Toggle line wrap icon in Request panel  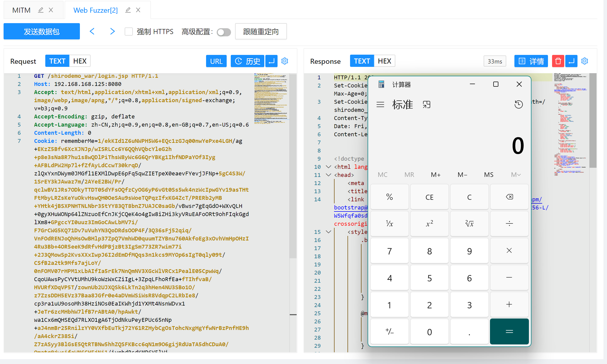click(271, 61)
